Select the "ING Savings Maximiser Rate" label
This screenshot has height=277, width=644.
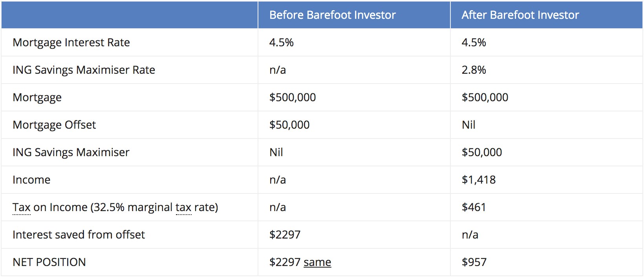(x=84, y=70)
